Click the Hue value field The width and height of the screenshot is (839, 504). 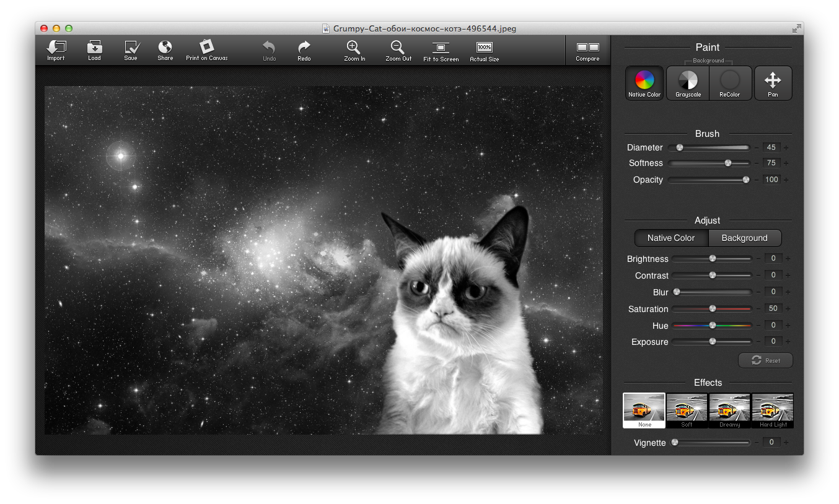click(x=773, y=325)
